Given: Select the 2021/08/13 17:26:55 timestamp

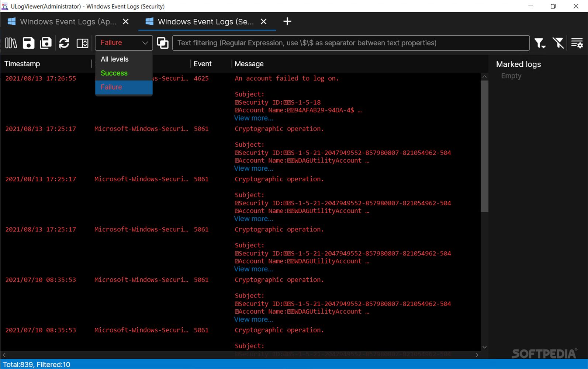Looking at the screenshot, I should tap(41, 79).
